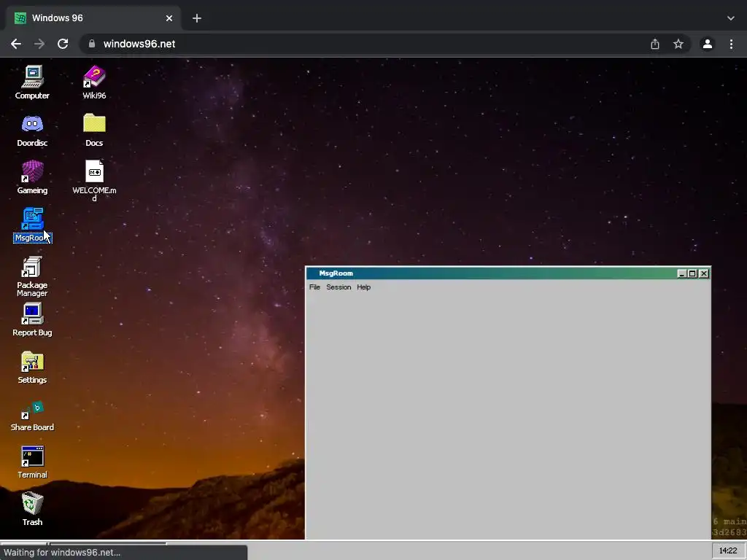
Task: Launch the Report Bug icon
Action: [x=32, y=319]
